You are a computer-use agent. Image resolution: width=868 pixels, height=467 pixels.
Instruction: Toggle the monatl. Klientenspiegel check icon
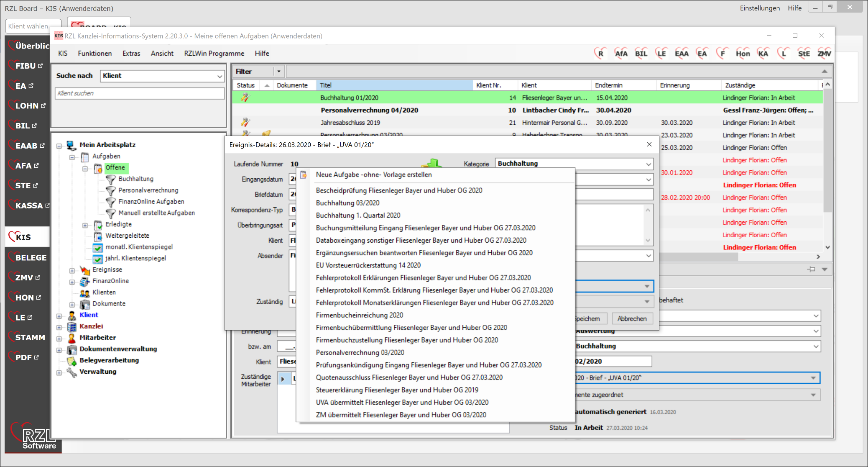click(x=98, y=247)
